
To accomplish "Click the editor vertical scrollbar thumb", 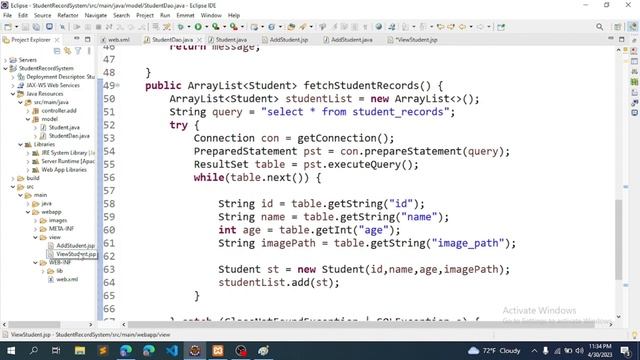I will pos(619,239).
